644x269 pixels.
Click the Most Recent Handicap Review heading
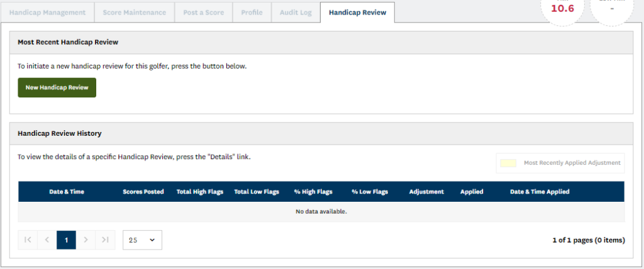tap(68, 42)
